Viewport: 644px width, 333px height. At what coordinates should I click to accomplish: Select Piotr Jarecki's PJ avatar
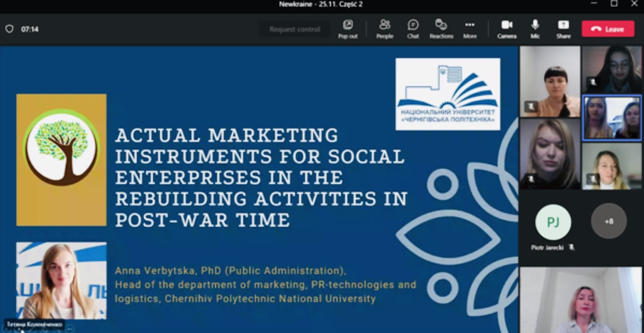552,222
